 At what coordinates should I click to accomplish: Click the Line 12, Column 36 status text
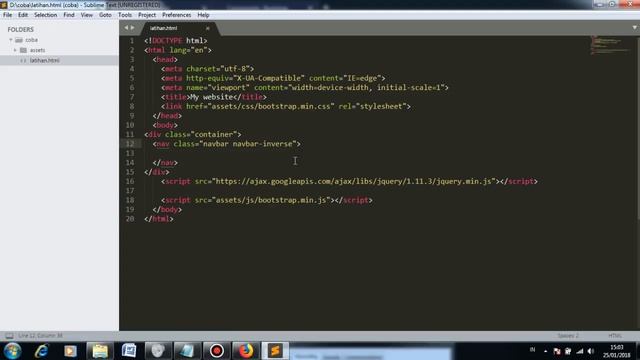point(40,336)
